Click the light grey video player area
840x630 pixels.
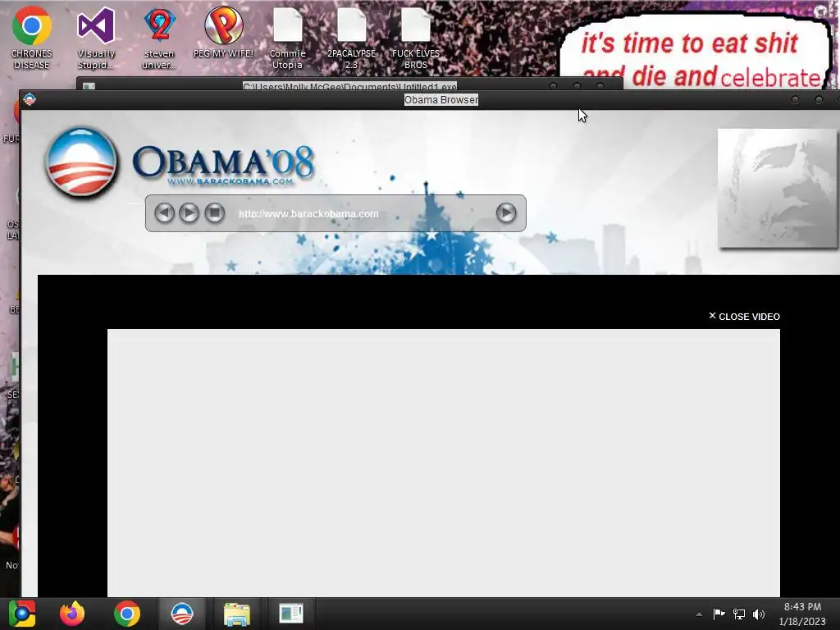444,463
